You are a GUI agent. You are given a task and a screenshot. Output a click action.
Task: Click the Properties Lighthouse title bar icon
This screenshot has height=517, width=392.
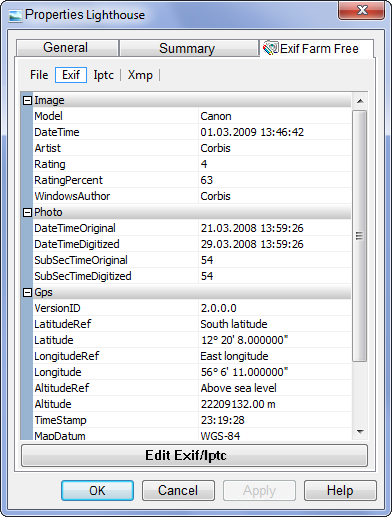click(15, 16)
